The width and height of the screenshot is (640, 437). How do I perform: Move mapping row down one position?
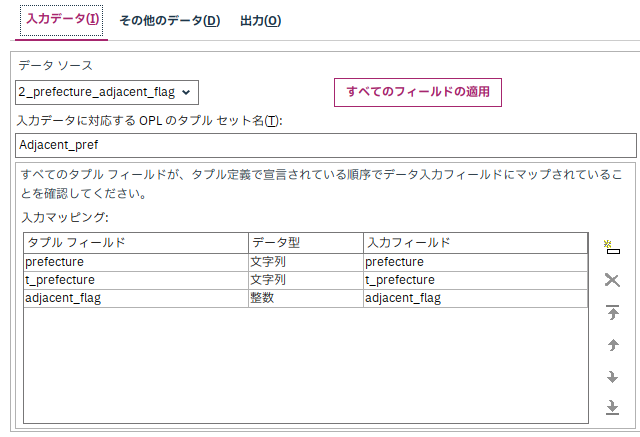pos(612,377)
